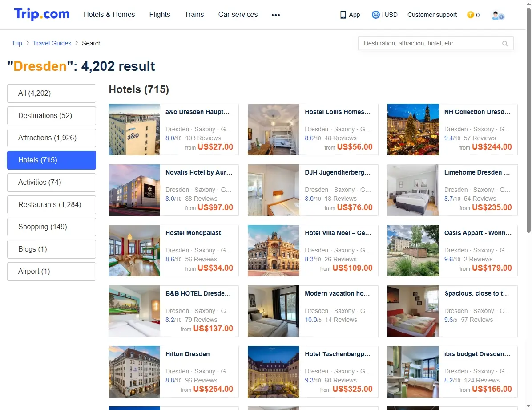The width and height of the screenshot is (532, 410).
Task: Click Trip breadcrumb link
Action: pyautogui.click(x=16, y=43)
